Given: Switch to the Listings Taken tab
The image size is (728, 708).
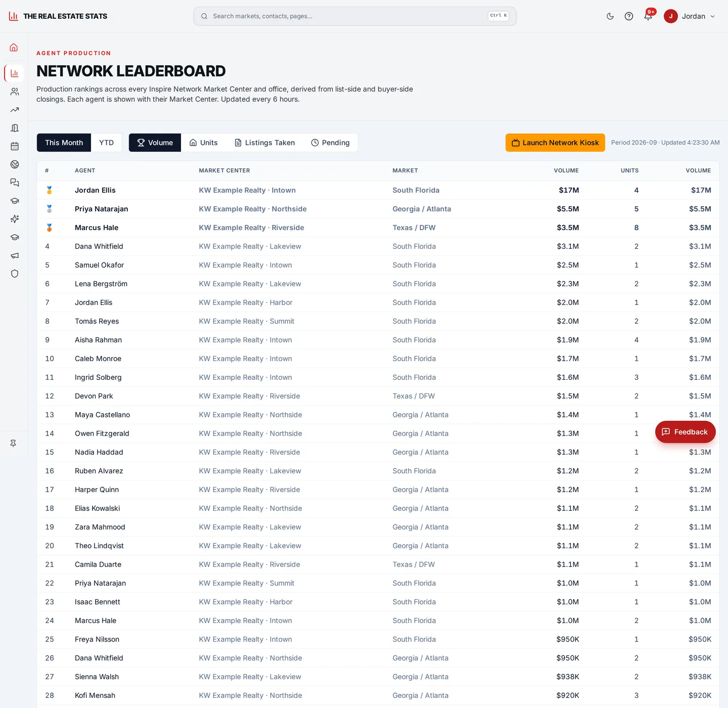Looking at the screenshot, I should point(264,143).
